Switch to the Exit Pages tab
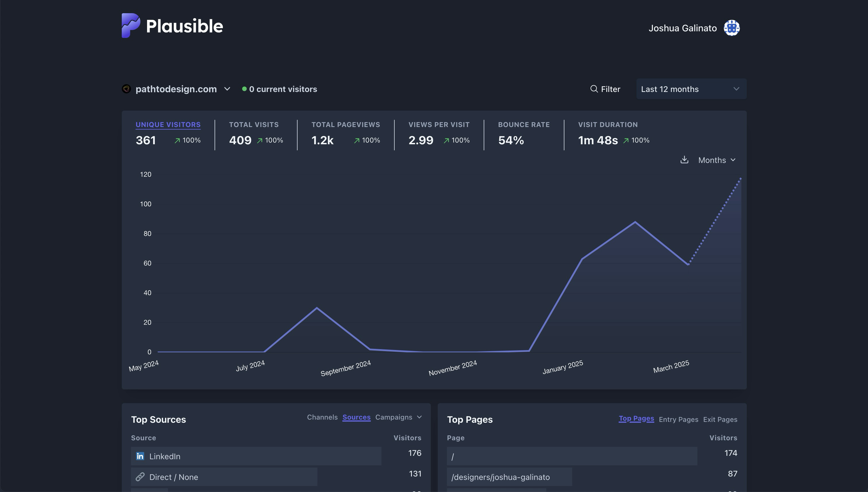 [x=720, y=419]
